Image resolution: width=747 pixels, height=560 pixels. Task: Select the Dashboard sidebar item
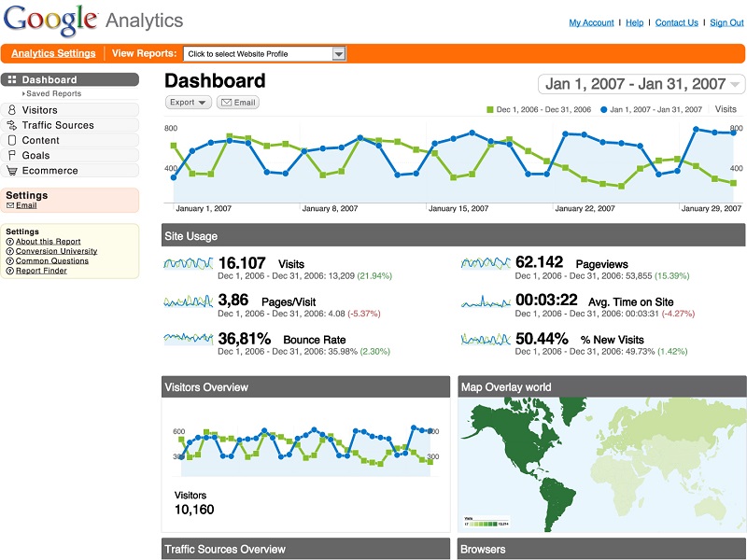pos(70,79)
